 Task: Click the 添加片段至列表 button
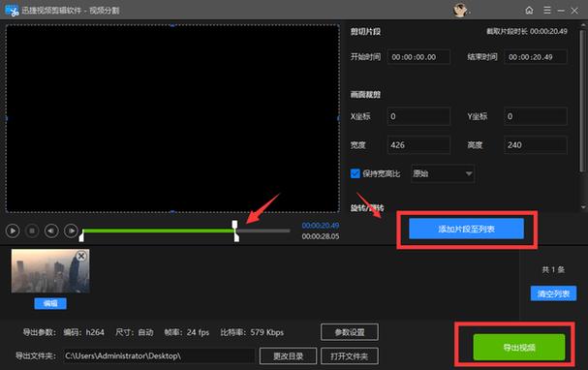pos(466,229)
